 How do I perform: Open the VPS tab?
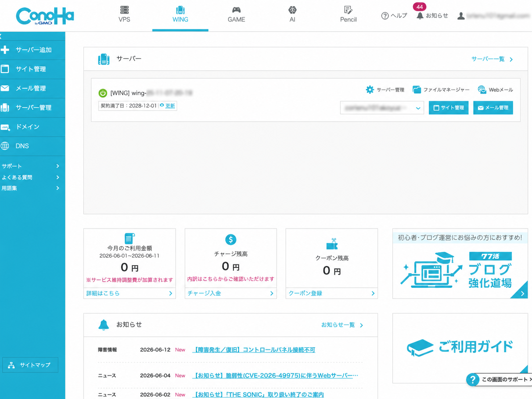coord(124,15)
